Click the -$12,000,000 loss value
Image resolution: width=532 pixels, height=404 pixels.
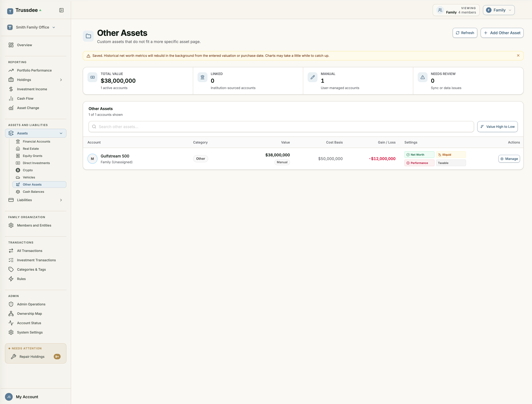point(382,159)
